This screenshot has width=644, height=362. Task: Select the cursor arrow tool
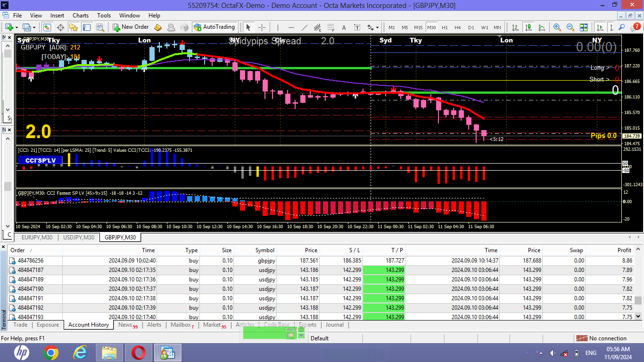tap(249, 27)
